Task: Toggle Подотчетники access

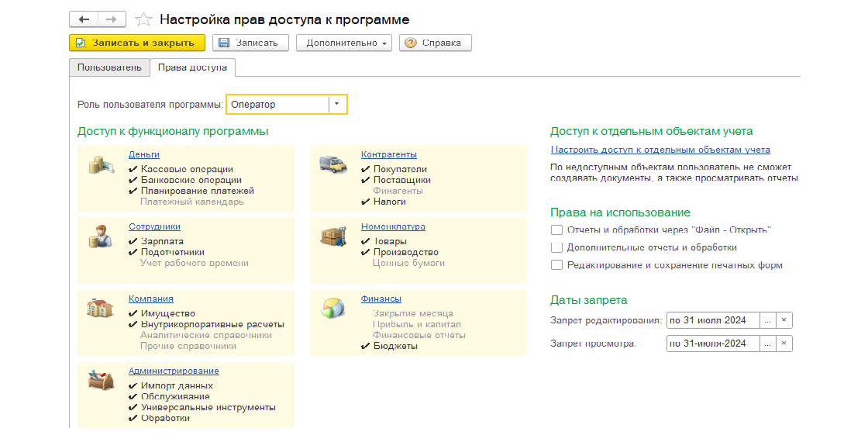Action: point(166,252)
